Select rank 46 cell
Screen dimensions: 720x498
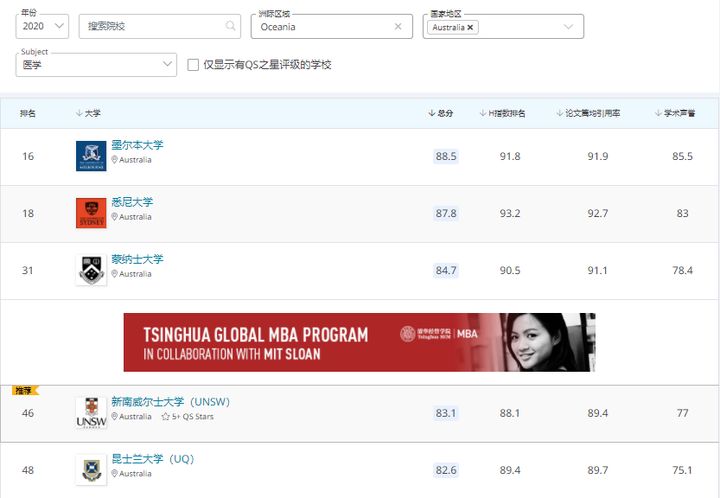tap(28, 413)
